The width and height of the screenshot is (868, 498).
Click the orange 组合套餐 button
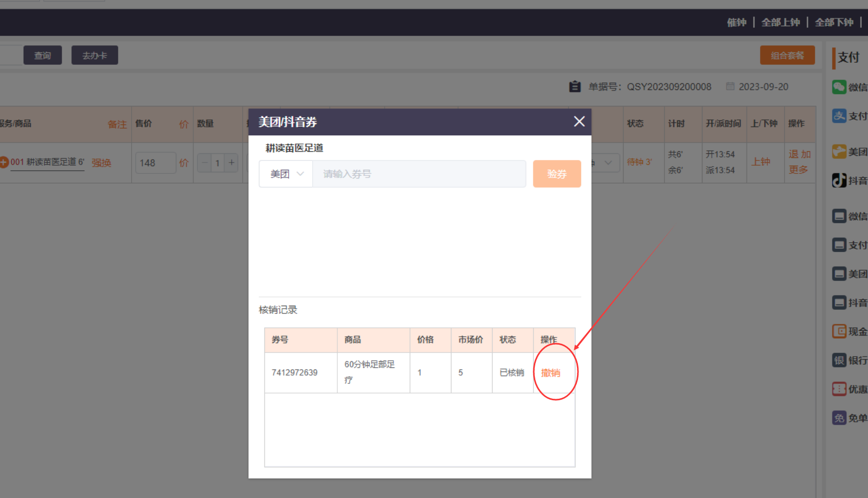point(787,55)
